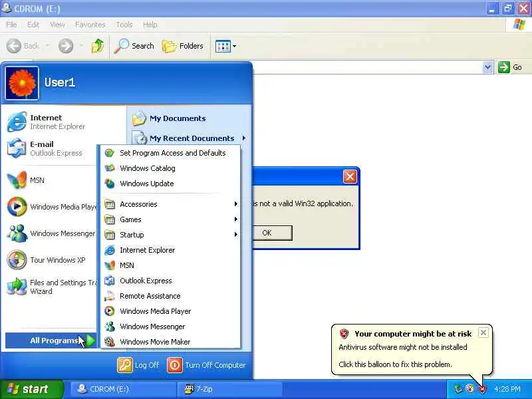Switch to 7-Zip taskbar button

tap(229, 389)
